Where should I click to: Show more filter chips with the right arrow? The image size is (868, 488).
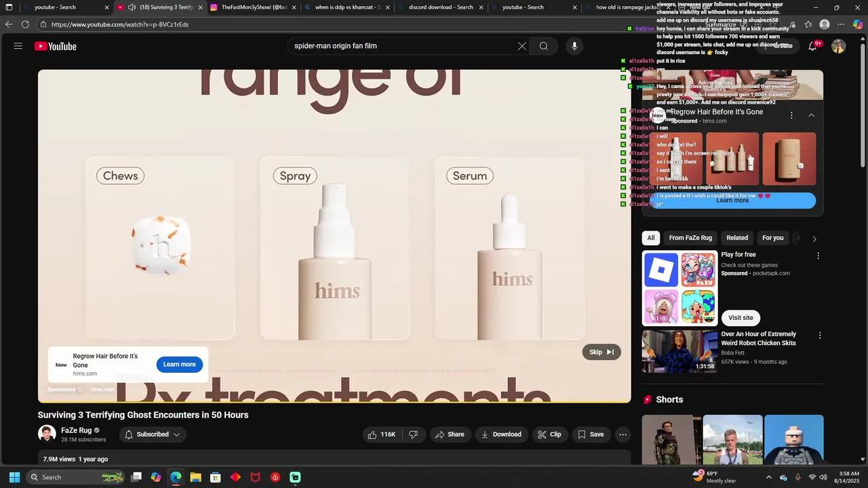814,239
